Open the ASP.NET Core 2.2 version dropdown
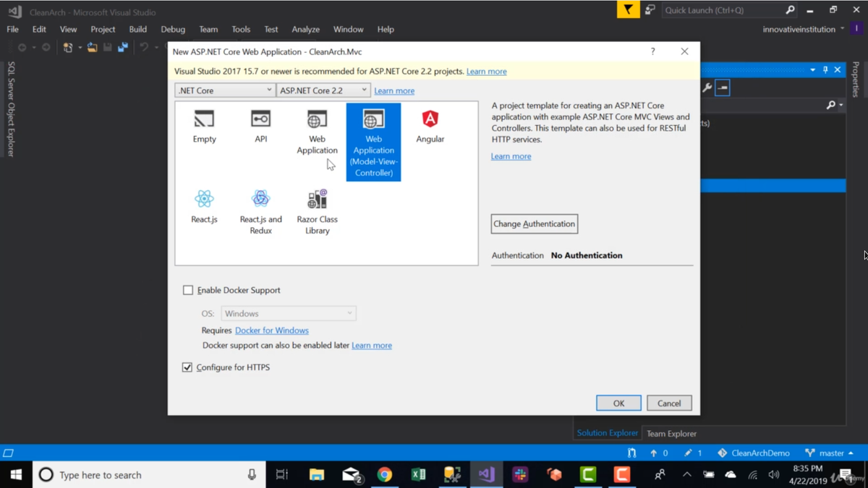 pos(323,90)
